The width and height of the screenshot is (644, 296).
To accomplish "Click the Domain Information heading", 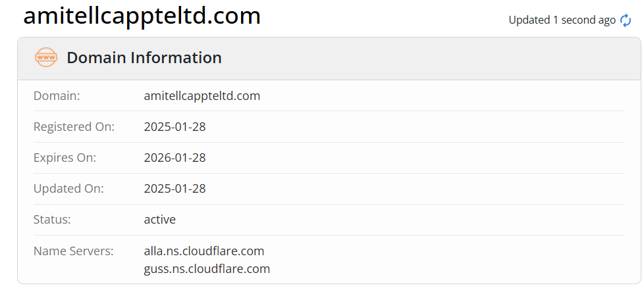I will tap(144, 57).
